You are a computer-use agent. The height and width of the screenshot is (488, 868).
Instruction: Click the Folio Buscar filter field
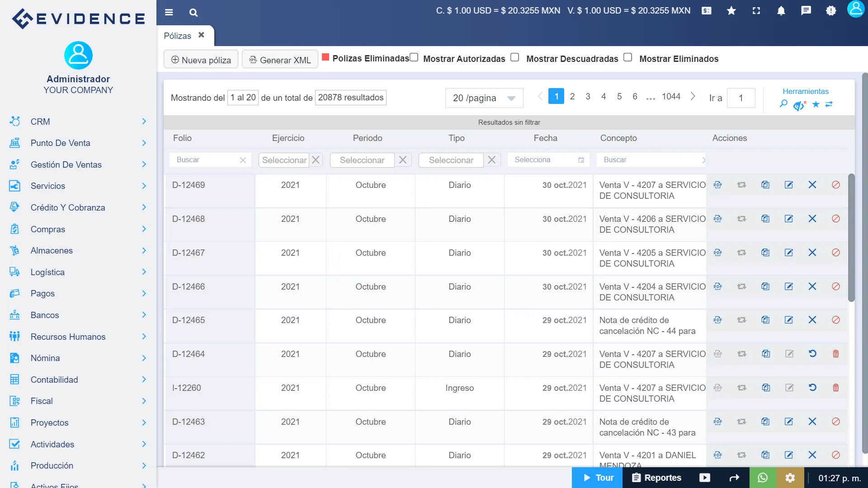(x=210, y=160)
